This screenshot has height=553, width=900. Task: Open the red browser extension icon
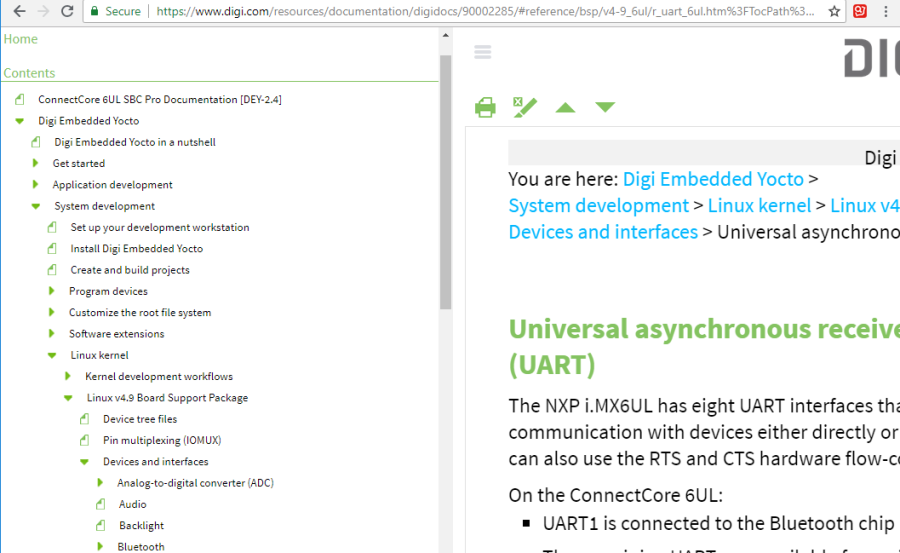point(860,11)
